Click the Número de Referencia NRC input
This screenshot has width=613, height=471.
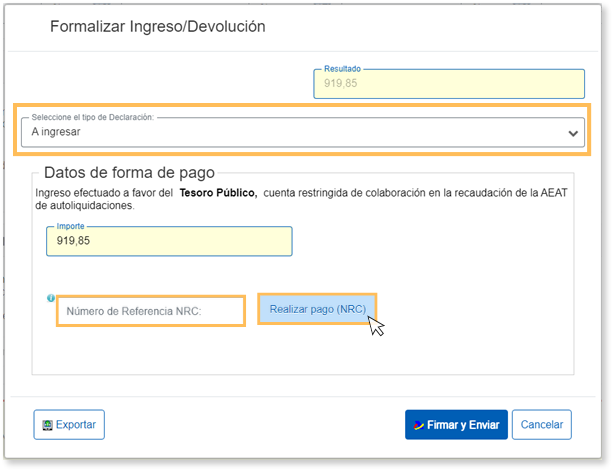pos(150,311)
